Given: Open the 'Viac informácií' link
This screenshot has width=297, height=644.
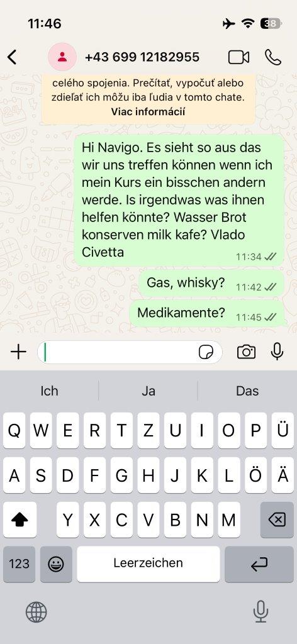Looking at the screenshot, I should (148, 112).
